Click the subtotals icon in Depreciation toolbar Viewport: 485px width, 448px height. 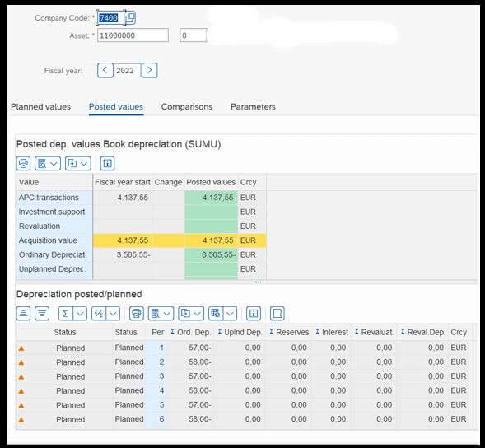point(99,314)
